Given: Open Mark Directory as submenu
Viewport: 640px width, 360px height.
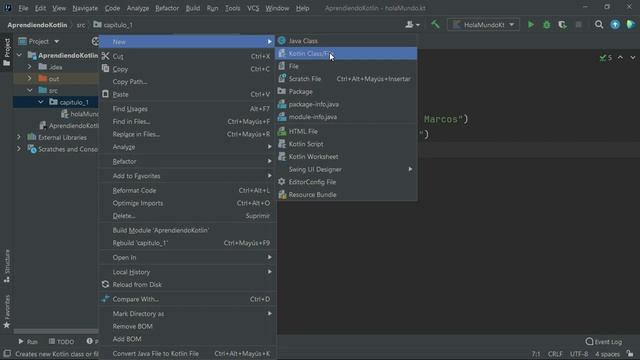Looking at the screenshot, I should tap(187, 314).
